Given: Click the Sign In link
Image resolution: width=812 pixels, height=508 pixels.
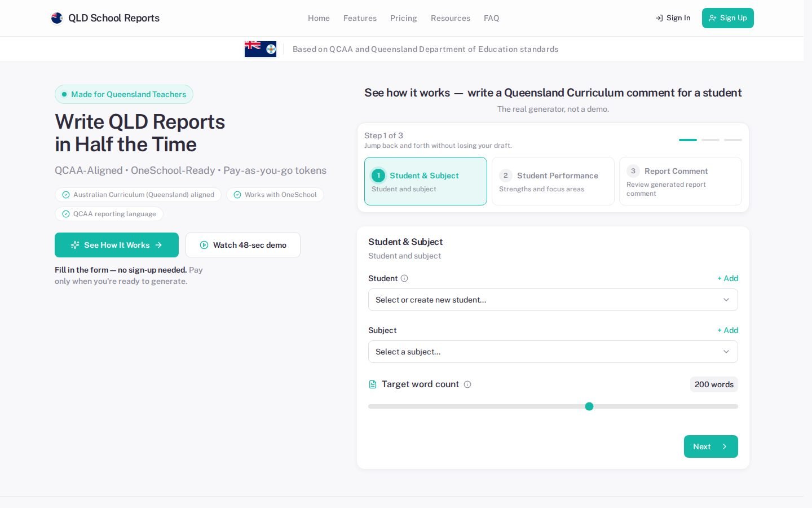Looking at the screenshot, I should (x=673, y=18).
